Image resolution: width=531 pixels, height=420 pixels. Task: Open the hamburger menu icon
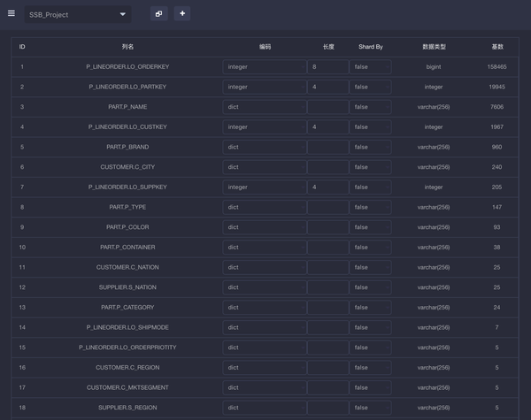tap(12, 13)
